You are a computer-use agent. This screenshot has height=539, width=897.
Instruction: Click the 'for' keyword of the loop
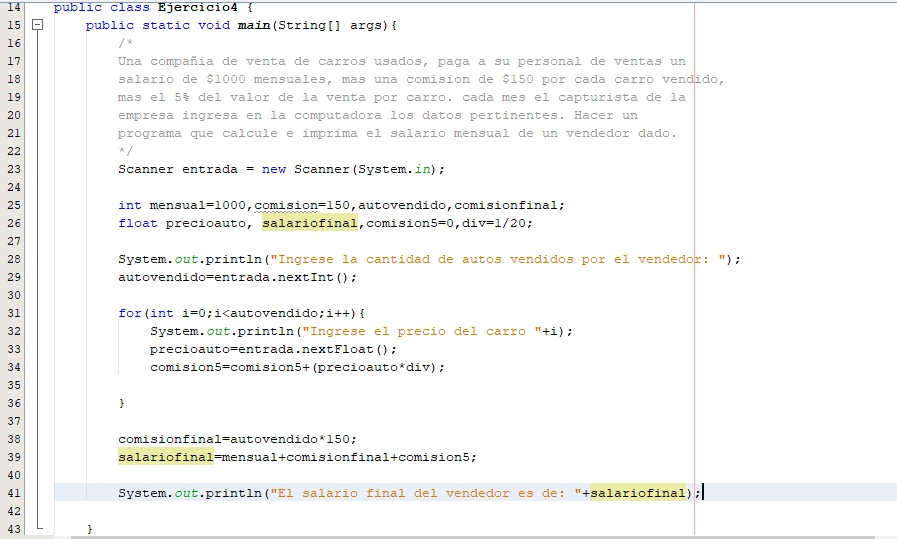130,313
